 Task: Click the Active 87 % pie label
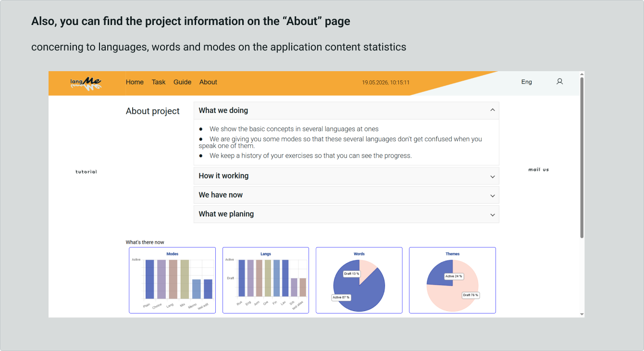(x=341, y=297)
